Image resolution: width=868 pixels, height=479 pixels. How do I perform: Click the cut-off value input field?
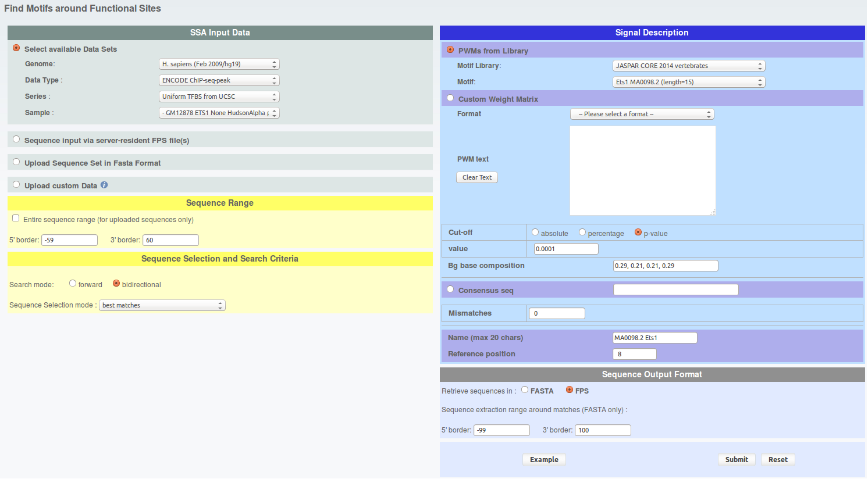[x=566, y=249]
